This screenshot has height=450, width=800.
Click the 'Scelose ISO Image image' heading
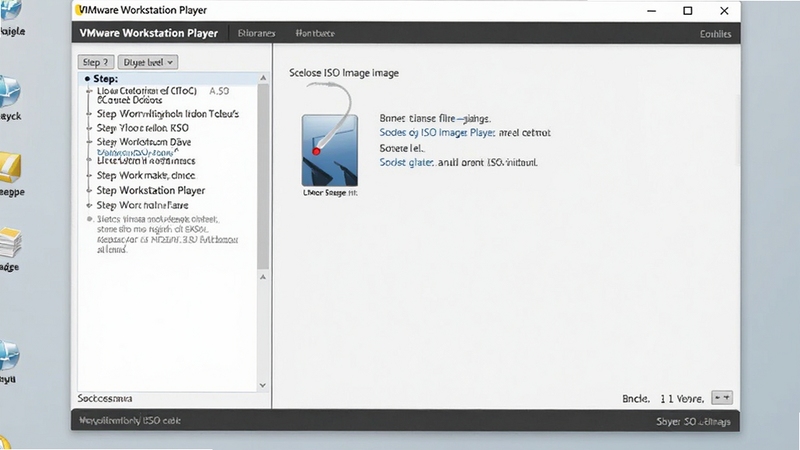coord(344,73)
